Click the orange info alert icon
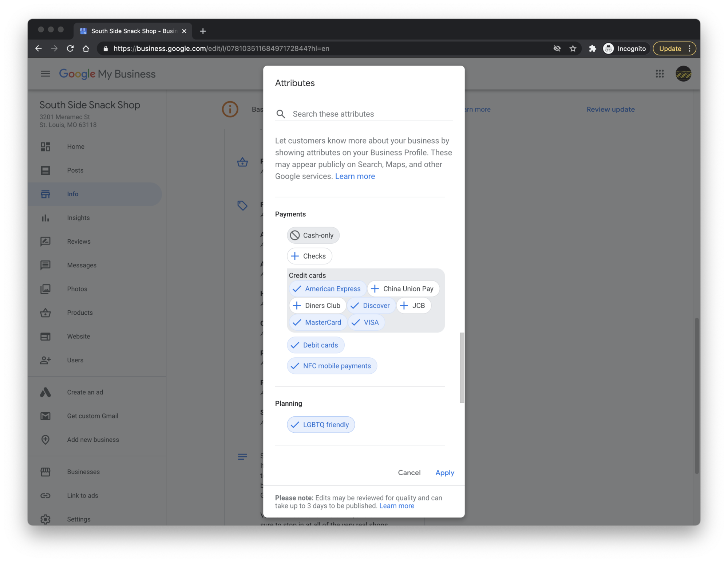 coord(230,109)
